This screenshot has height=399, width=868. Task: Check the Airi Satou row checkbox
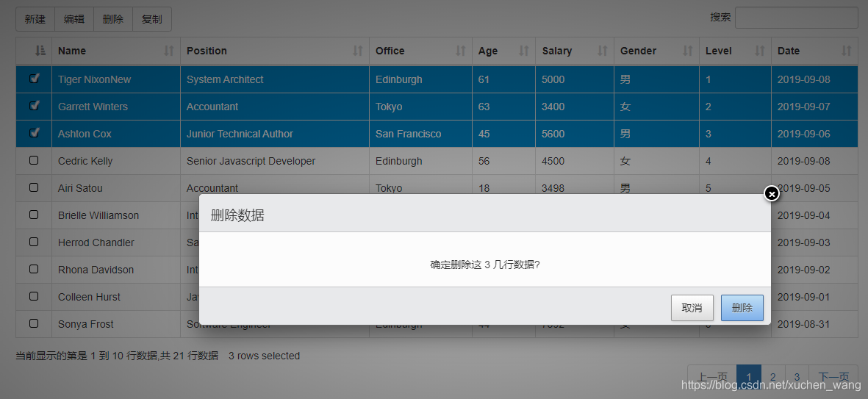[x=34, y=187]
